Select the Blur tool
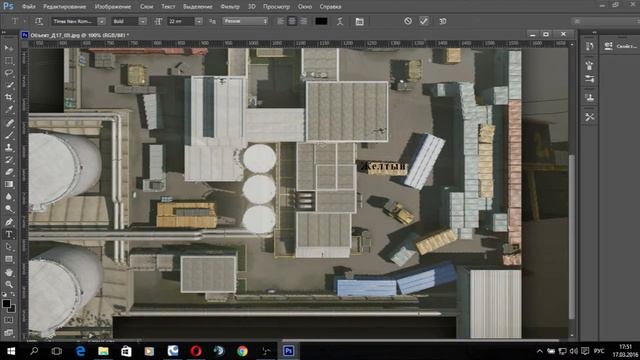The width and height of the screenshot is (640, 360). click(x=9, y=197)
